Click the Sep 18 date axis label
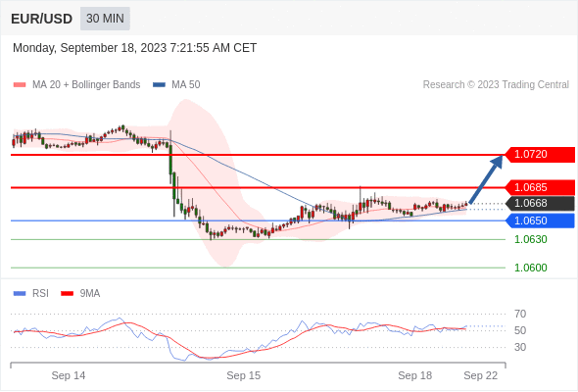 pos(414,375)
